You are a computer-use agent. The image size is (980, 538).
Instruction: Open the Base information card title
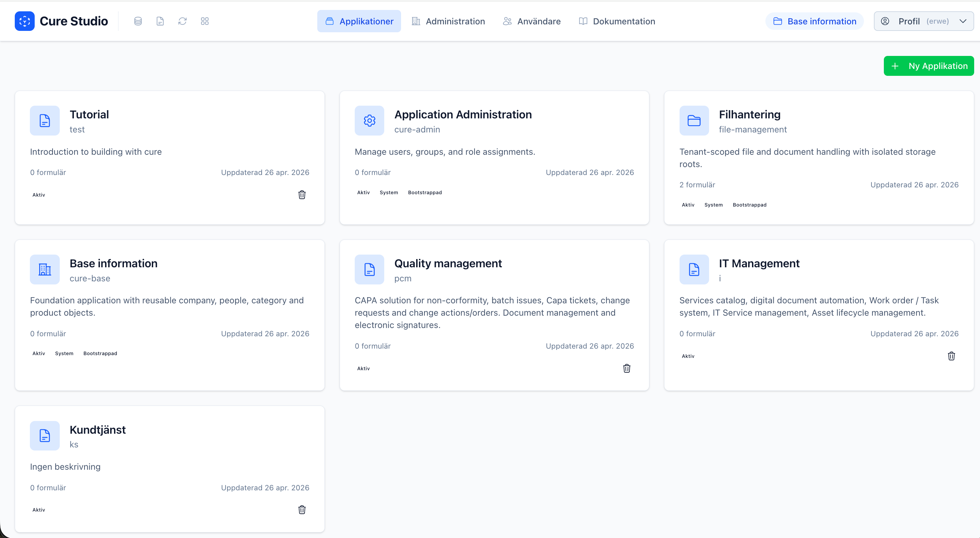click(x=113, y=264)
